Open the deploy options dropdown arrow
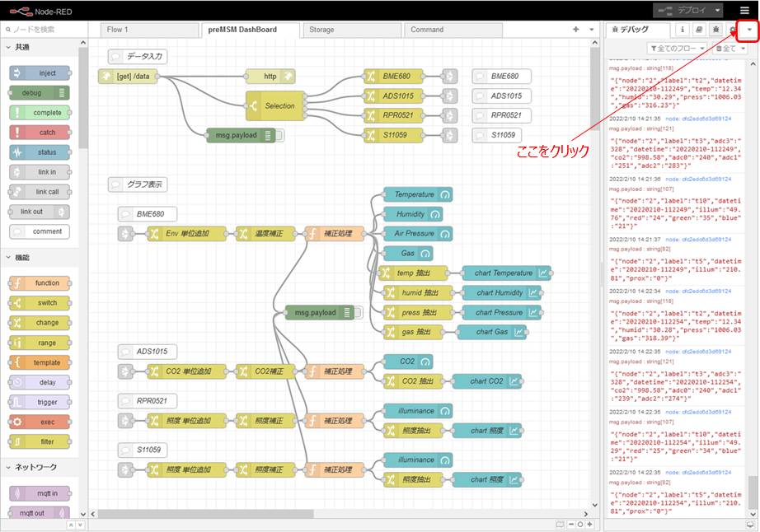This screenshot has width=760, height=532. (x=719, y=10)
